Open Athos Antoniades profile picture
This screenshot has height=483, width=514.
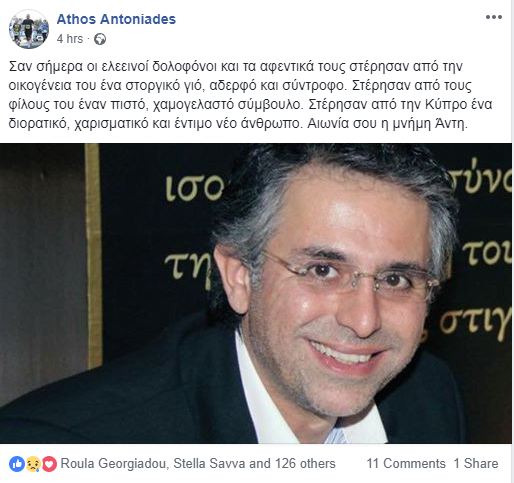coord(29,29)
